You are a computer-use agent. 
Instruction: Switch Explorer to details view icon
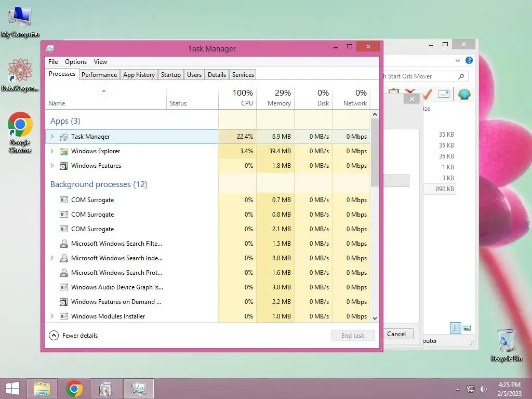(x=456, y=328)
